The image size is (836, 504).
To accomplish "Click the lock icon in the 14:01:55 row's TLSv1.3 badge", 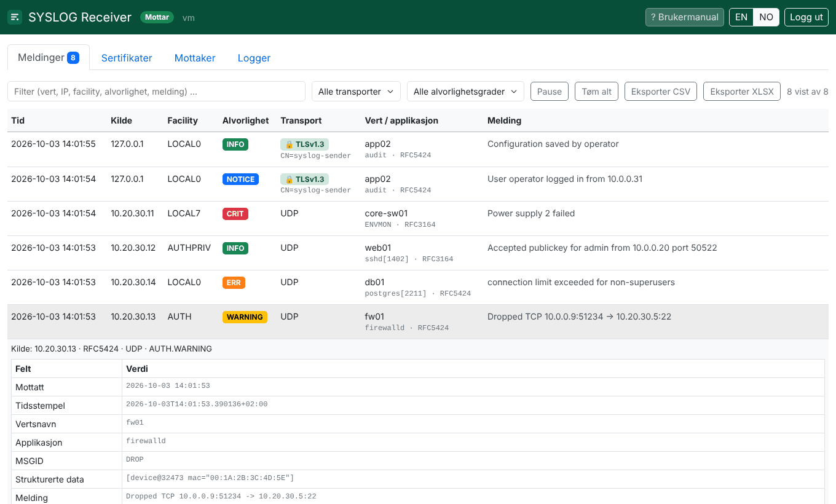I will [x=290, y=144].
